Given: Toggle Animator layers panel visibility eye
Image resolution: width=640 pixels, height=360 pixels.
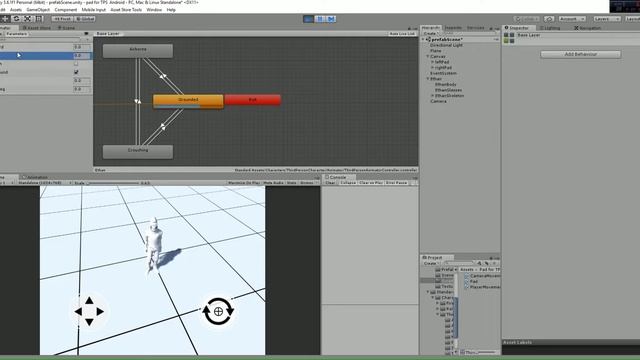Looking at the screenshot, I should [86, 34].
